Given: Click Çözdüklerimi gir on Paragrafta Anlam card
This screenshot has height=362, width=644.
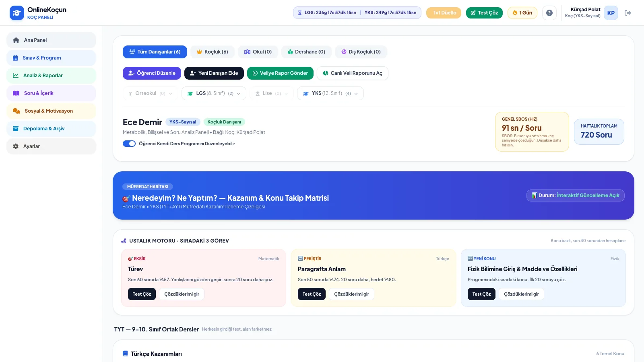Looking at the screenshot, I should (x=351, y=294).
